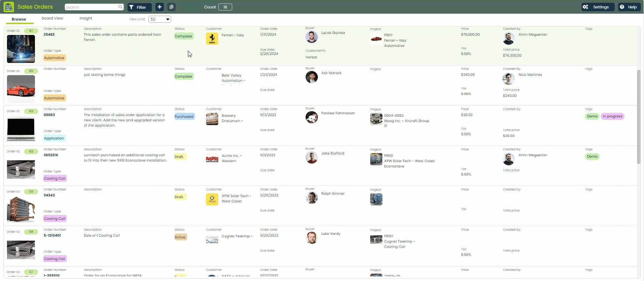The width and height of the screenshot is (644, 281).
Task: Open the Insight tab
Action: [86, 18]
